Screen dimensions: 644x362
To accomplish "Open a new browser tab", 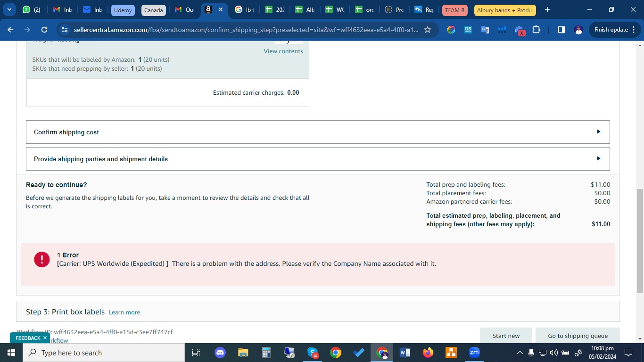I will [x=547, y=9].
